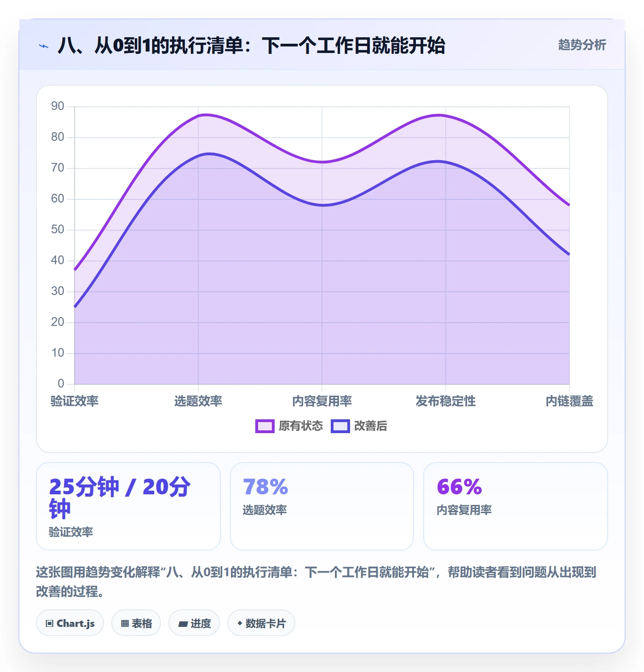Hide the 原有状态 dataset via its legend label
644x672 pixels.
(301, 426)
